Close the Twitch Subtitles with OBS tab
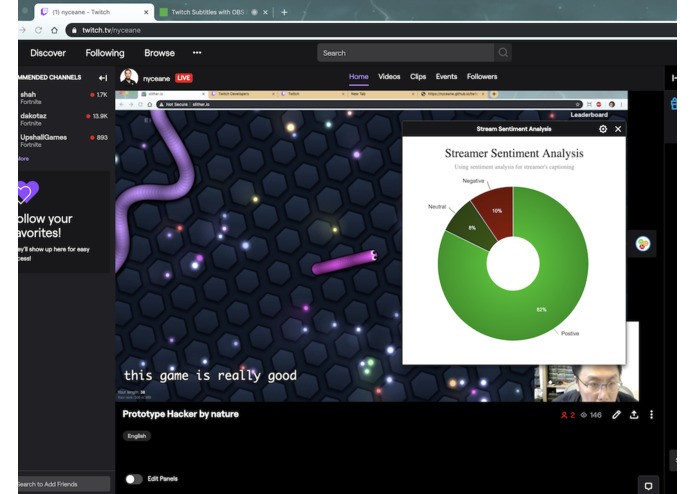 click(x=265, y=12)
